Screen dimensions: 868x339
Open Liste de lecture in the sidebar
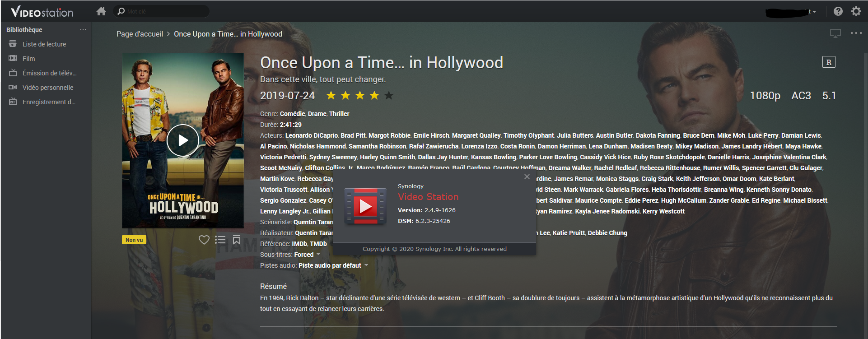click(x=44, y=44)
